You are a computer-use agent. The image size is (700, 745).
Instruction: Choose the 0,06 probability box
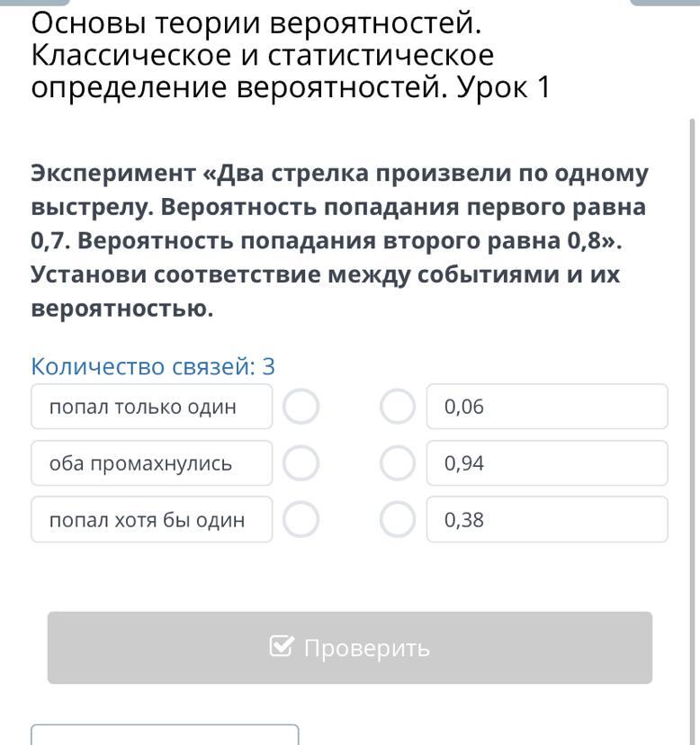pos(546,407)
